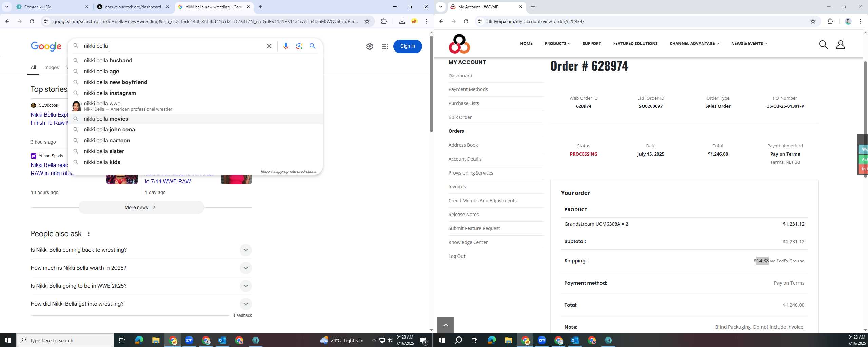The height and width of the screenshot is (347, 868).
Task: Click the blue search magnifier in the Google box
Action: (x=312, y=46)
